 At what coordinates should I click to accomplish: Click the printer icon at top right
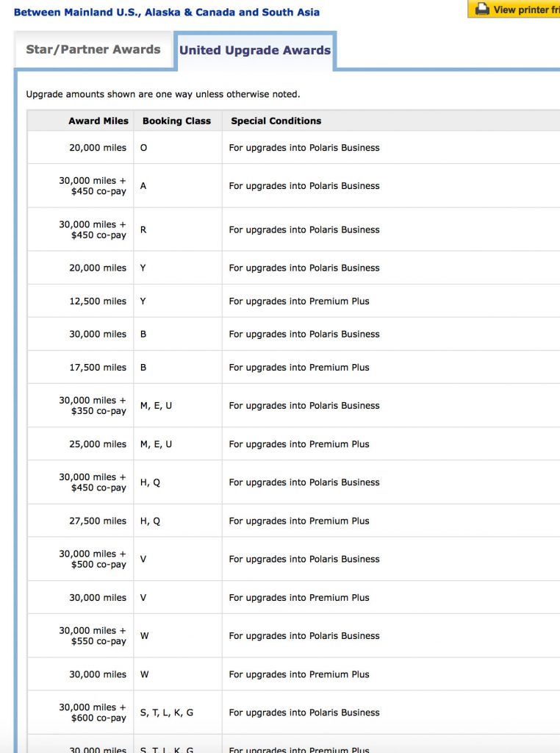(x=482, y=9)
